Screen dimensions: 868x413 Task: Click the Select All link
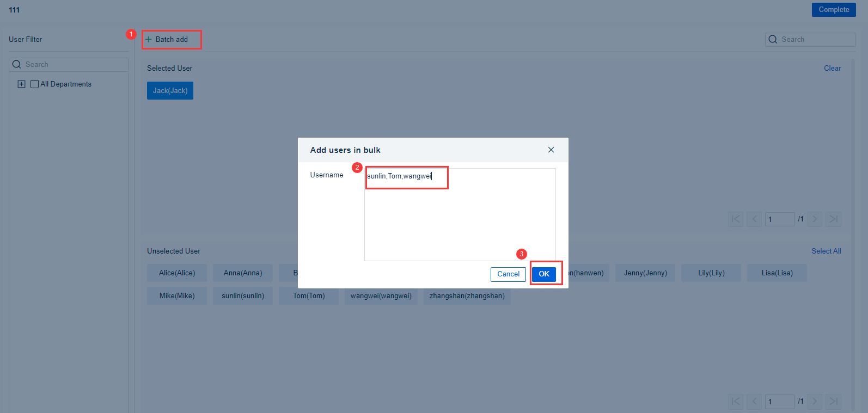826,251
